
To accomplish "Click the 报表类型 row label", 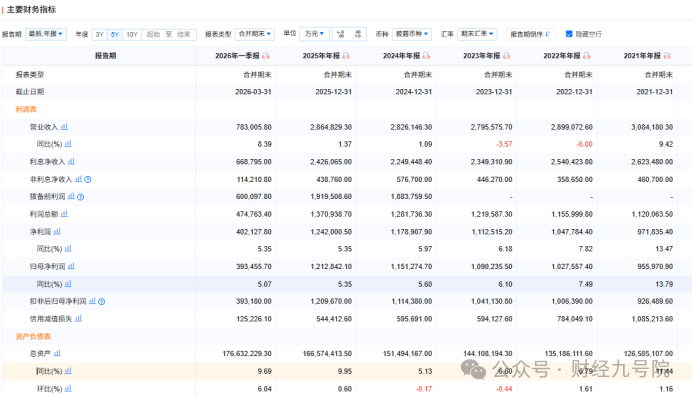I will point(30,75).
